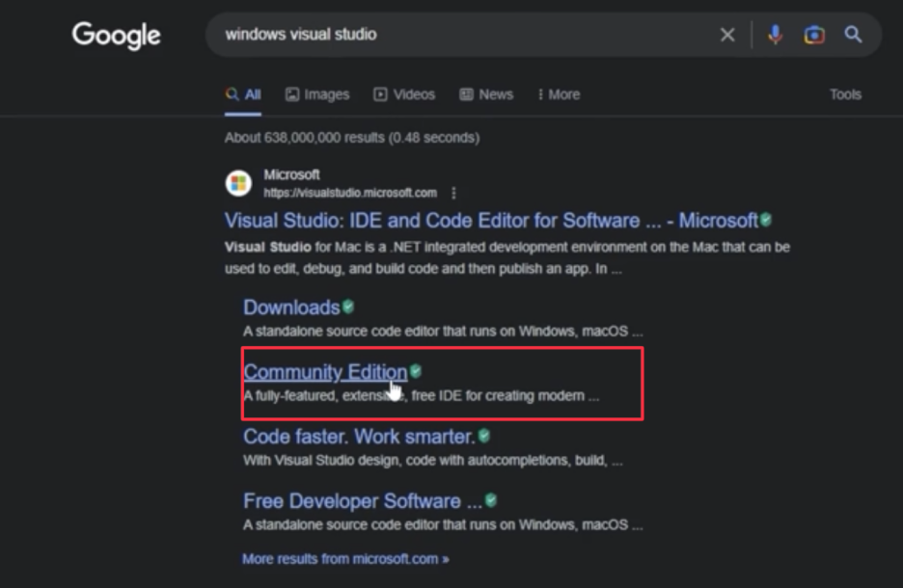Open the Free Developer Software link
The width and height of the screenshot is (903, 588).
point(363,501)
